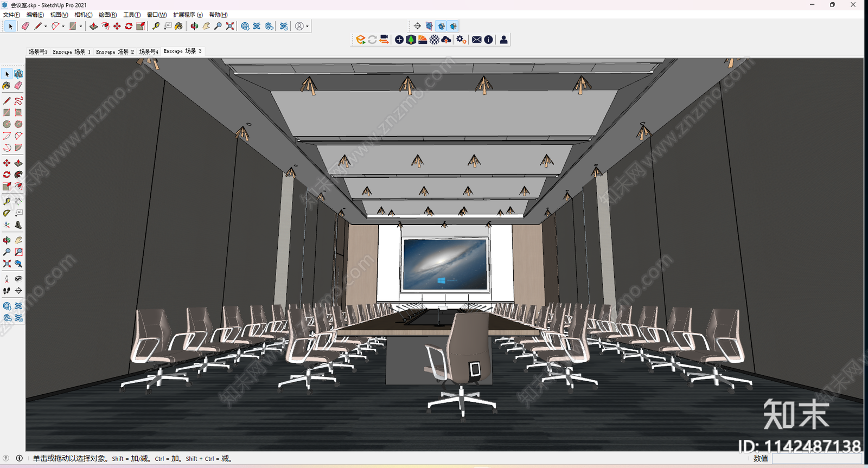The image size is (868, 468).
Task: Switch to the Enscape 场景 2 tab
Action: point(115,52)
